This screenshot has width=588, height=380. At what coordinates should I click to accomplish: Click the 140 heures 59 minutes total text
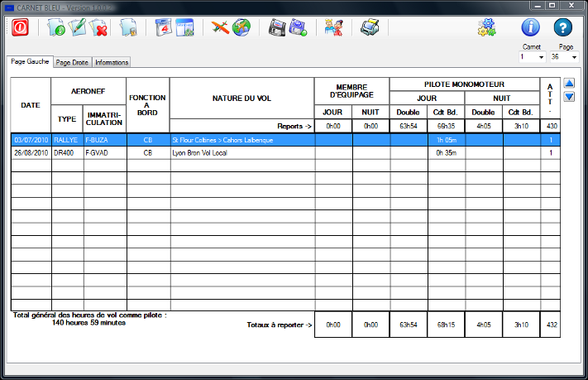88,323
